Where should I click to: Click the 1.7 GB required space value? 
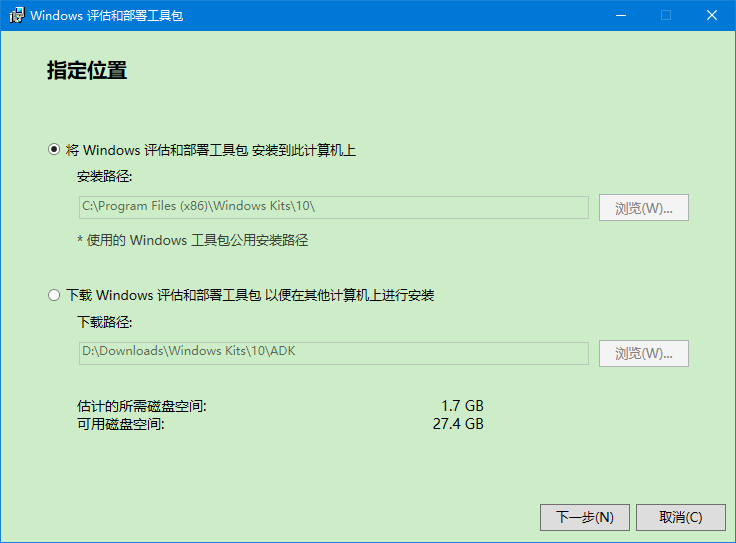[x=462, y=405]
